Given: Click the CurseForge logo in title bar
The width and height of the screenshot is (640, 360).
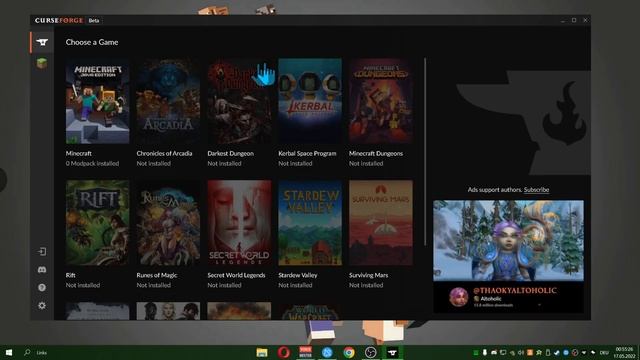Looking at the screenshot, I should tap(59, 20).
